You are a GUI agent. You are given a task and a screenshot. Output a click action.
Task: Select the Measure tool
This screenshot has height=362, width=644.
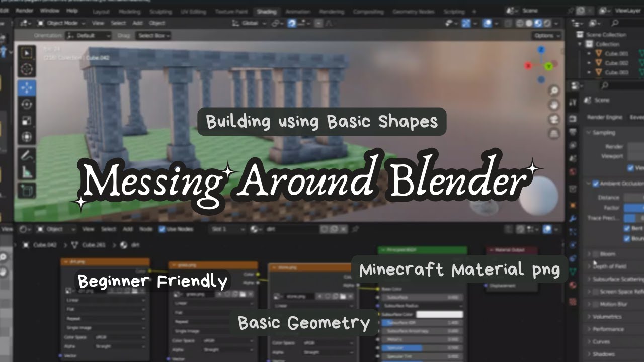tap(27, 172)
